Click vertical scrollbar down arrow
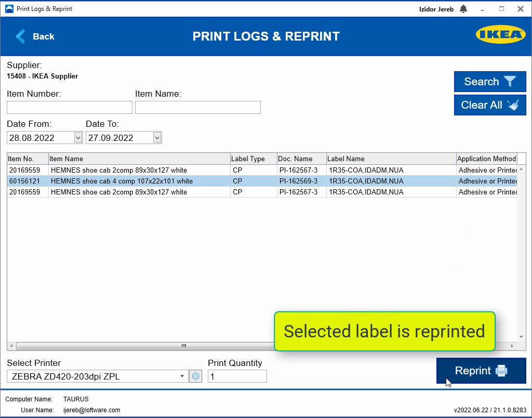 pos(521,337)
